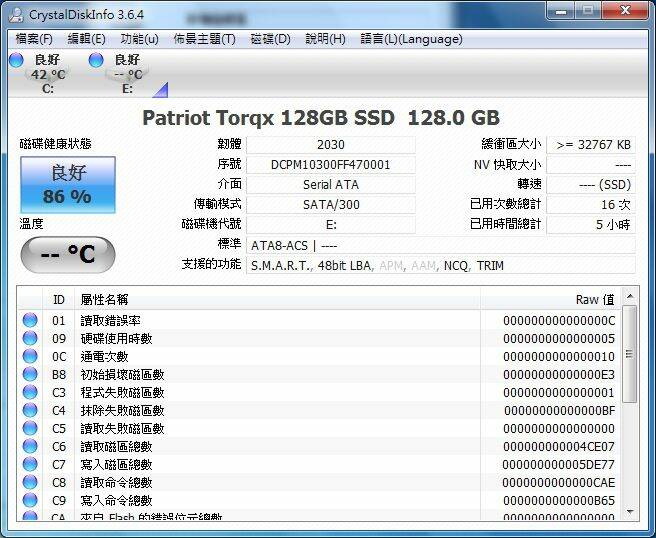The width and height of the screenshot is (656, 538).
Task: Click the status orb for attribute C3 程式失敗磁區數
Action: click(30, 392)
